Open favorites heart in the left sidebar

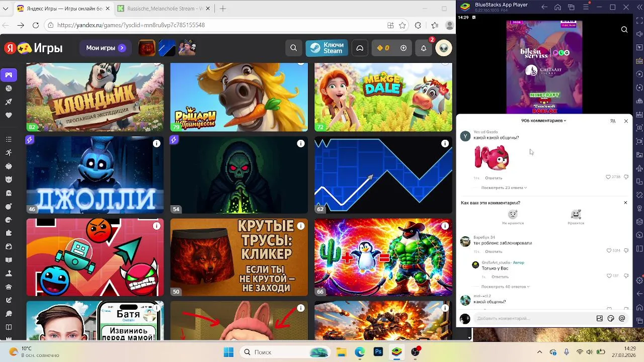click(x=9, y=115)
